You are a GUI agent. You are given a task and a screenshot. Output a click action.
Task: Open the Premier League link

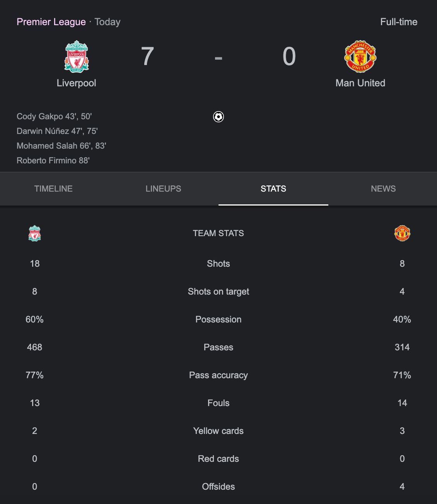[51, 22]
